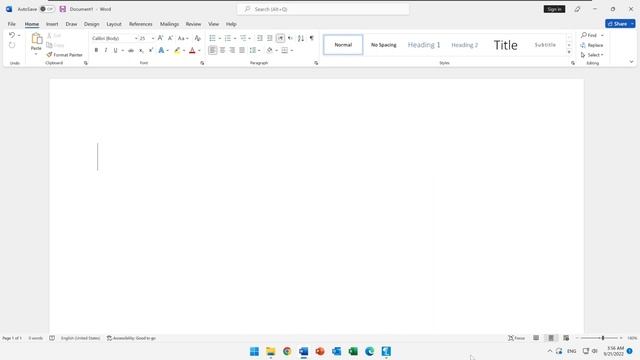Adjust the zoom slider
Viewport: 640px width, 360px height.
coord(603,338)
